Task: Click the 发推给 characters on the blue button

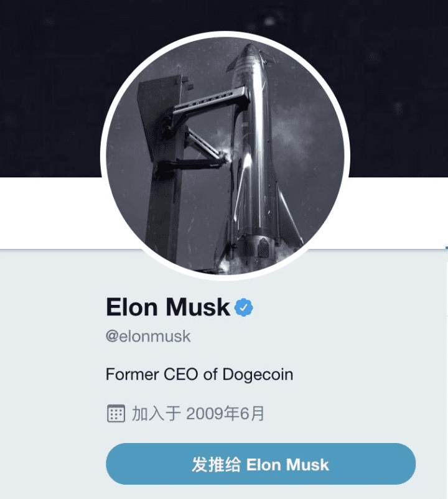Action: 216,465
